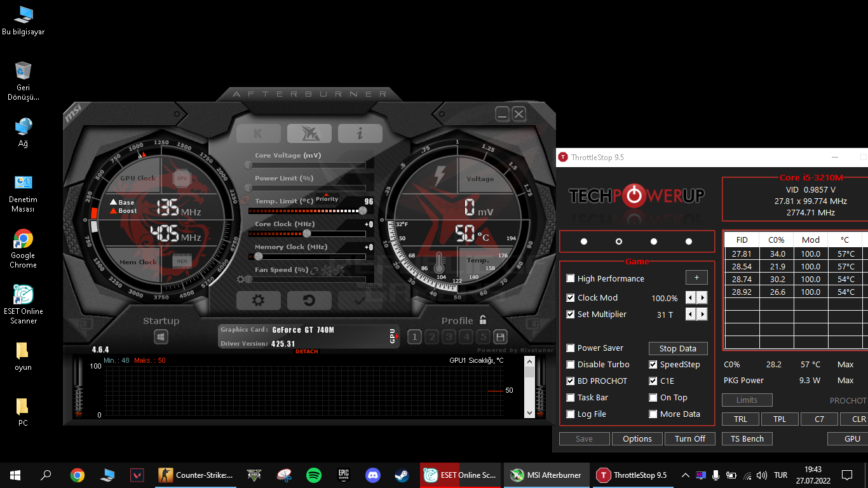Lower Set Multiplier with left arrow
868x488 pixels.
click(x=691, y=314)
